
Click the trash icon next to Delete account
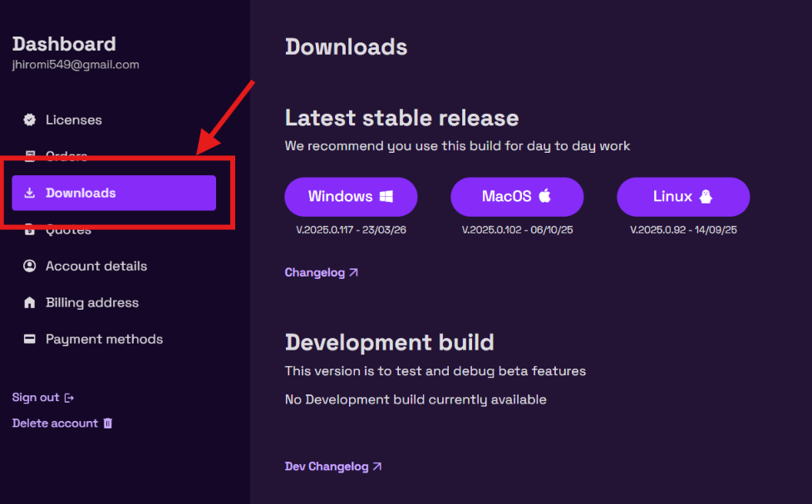108,423
